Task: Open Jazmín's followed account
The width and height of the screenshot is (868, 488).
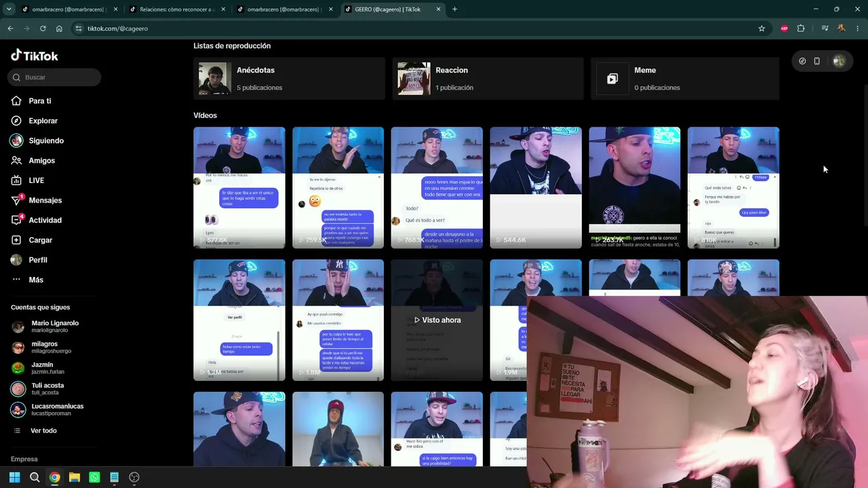Action: point(38,368)
